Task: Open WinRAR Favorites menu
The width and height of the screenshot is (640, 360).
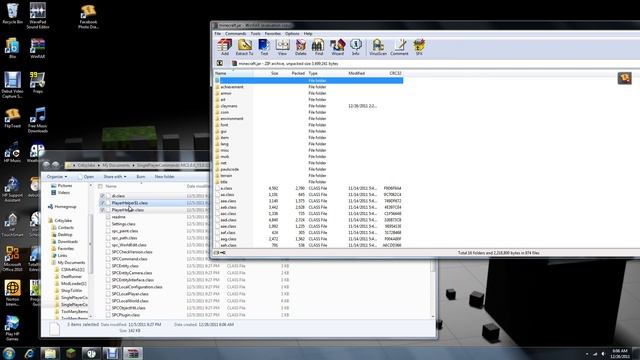Action: pos(273,33)
